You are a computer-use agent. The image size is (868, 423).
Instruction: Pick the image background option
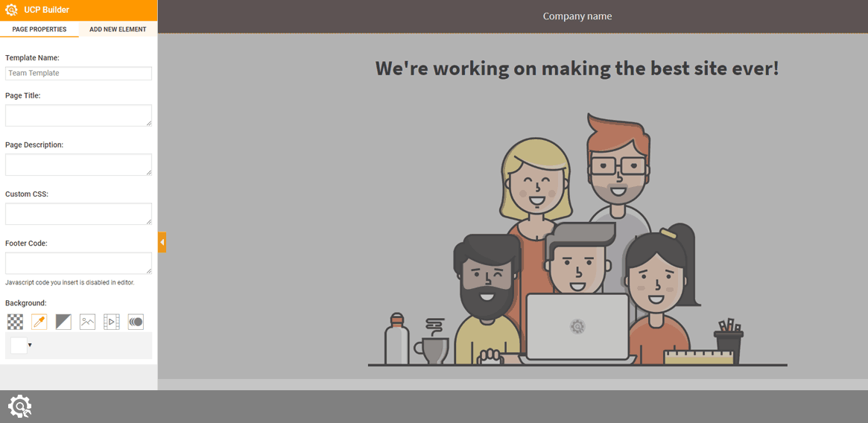point(87,322)
